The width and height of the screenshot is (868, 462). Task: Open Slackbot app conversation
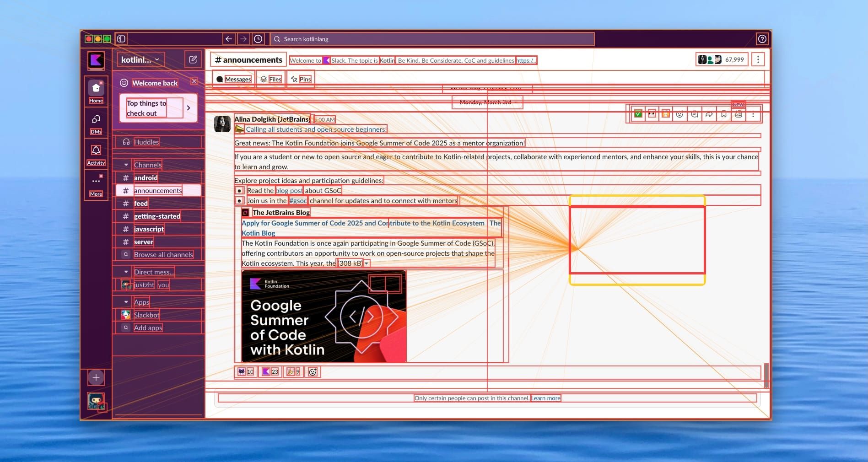pos(158,315)
